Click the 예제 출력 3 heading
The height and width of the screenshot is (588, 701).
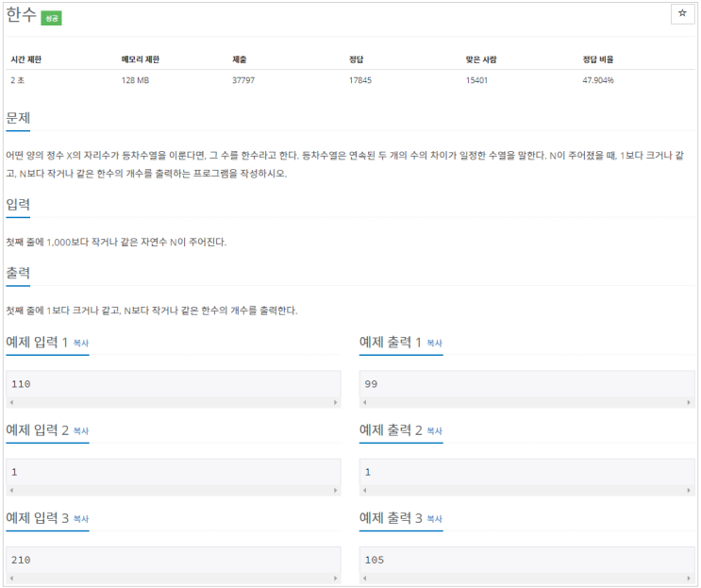[x=391, y=518]
